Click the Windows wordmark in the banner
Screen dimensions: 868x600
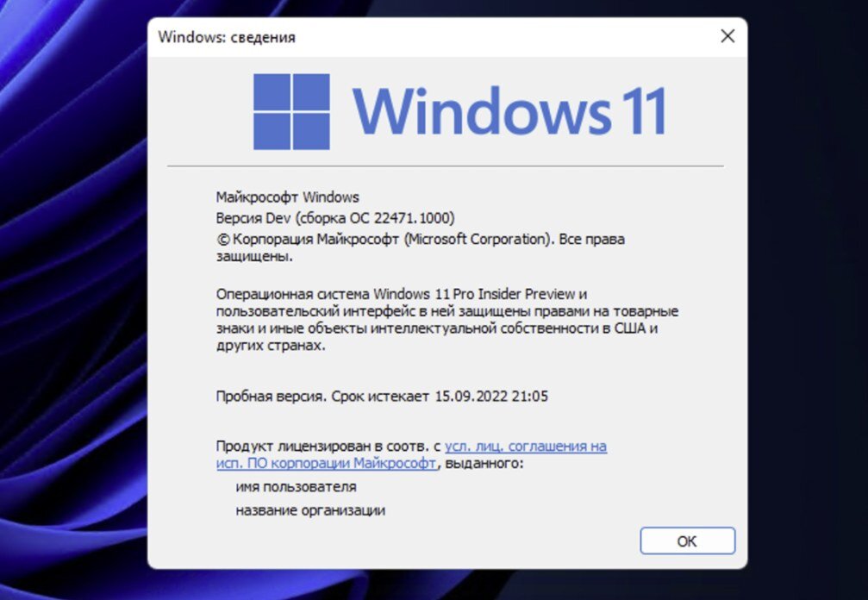pyautogui.click(x=482, y=110)
